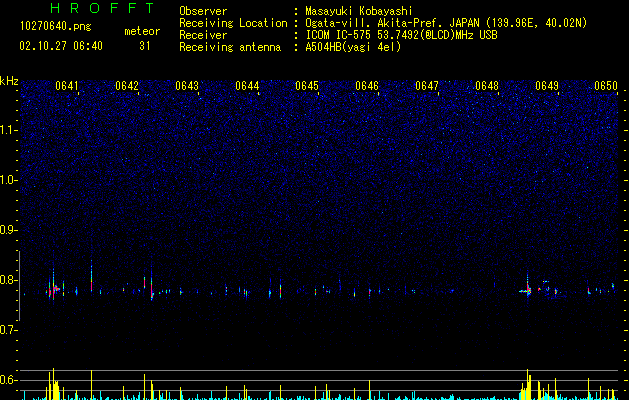629x400 pixels.
Task: Click the bright meteor echo cluster just after the 0648 marker
Action: pos(528,290)
